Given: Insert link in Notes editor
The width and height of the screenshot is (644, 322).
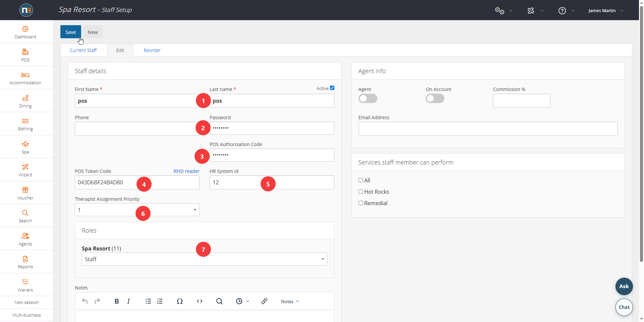Looking at the screenshot, I should [x=264, y=301].
